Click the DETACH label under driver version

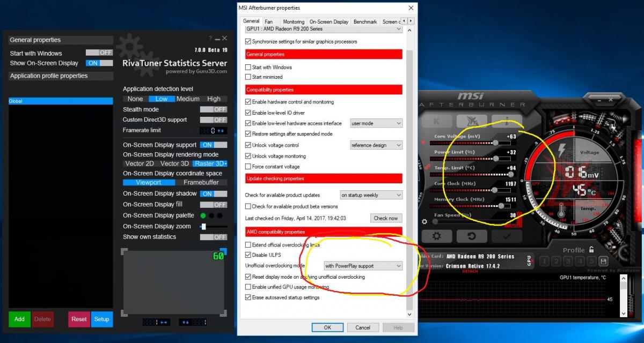pyautogui.click(x=470, y=271)
